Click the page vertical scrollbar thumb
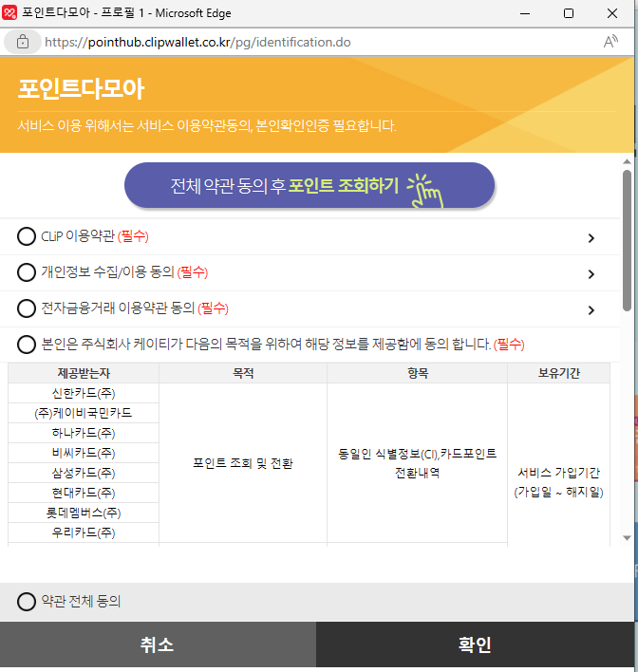The width and height of the screenshot is (638, 672). point(627,242)
